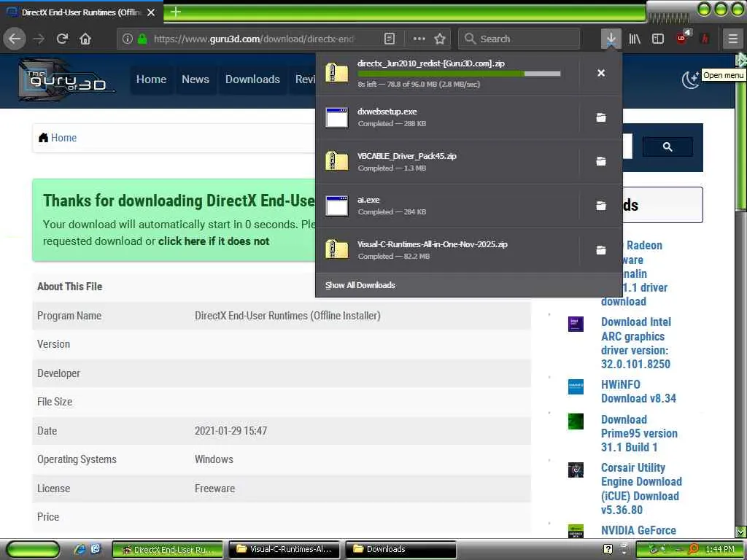Click the Home breadcrumb link
The height and width of the screenshot is (560, 747).
(x=64, y=138)
